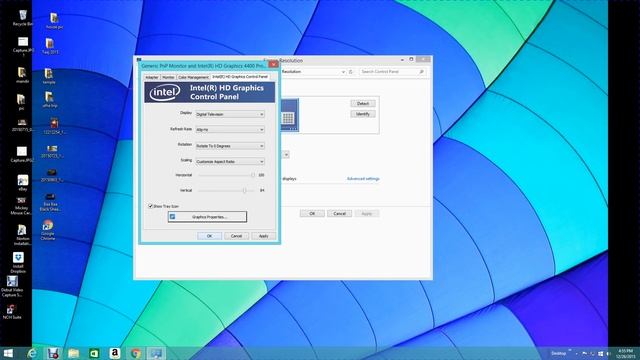The image size is (640, 360).
Task: Close the Intel graphics properties dialog
Action: point(273,64)
